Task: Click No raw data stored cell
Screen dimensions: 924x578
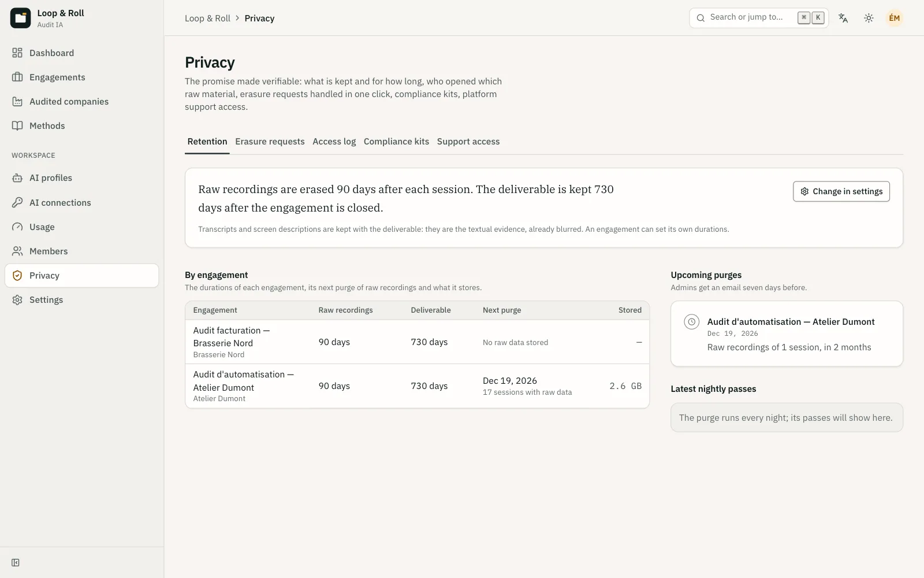Action: click(x=515, y=343)
